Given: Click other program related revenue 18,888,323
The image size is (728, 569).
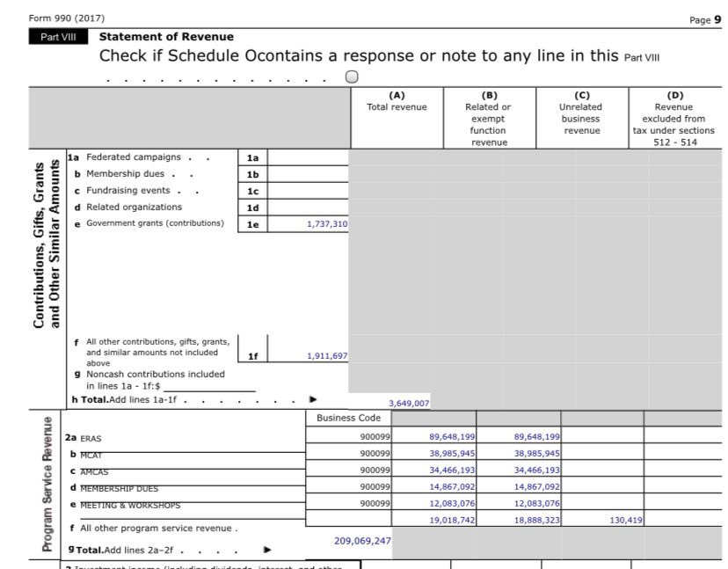Looking at the screenshot, I should pyautogui.click(x=536, y=521).
